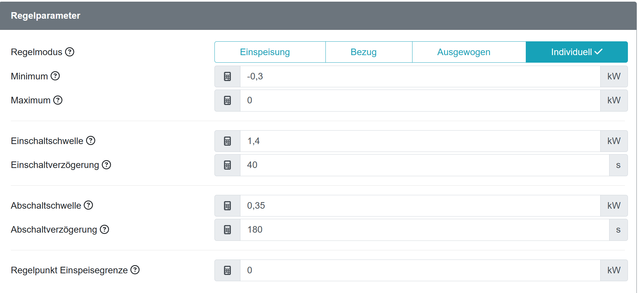Switch Regelmodus to Bezug
644x293 pixels.
(x=363, y=52)
